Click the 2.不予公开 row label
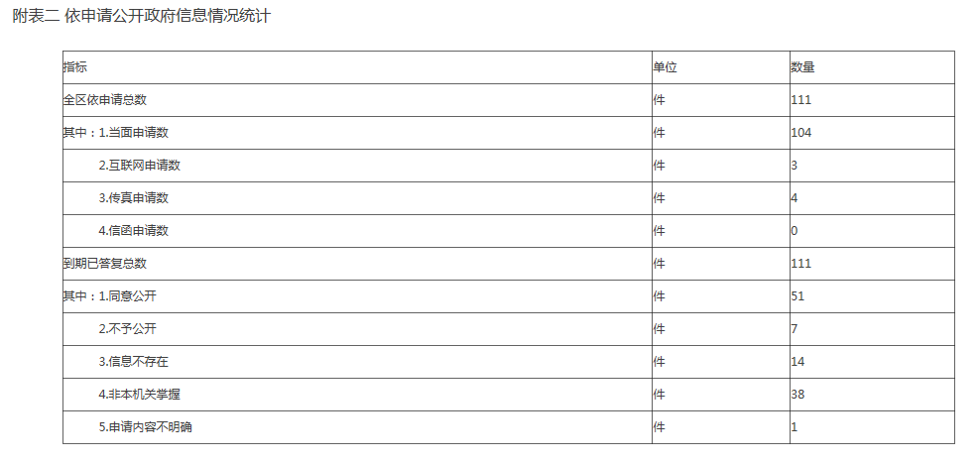The image size is (980, 463). click(127, 329)
